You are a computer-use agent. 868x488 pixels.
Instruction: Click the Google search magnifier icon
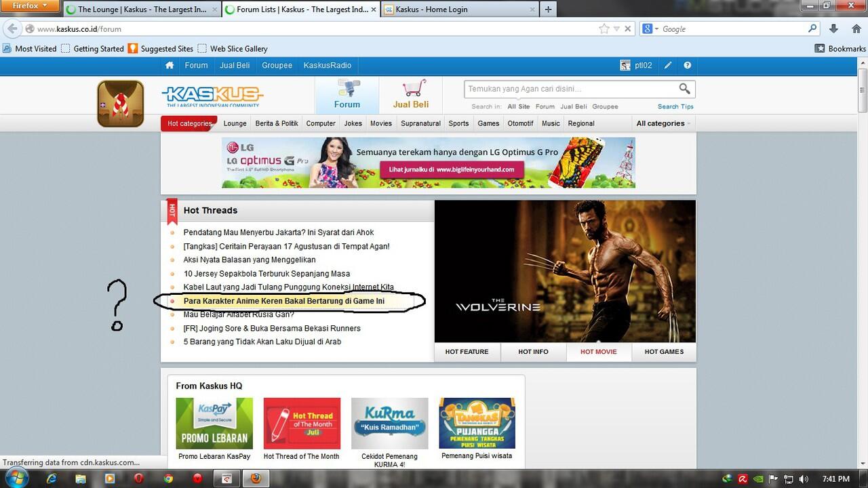point(812,28)
